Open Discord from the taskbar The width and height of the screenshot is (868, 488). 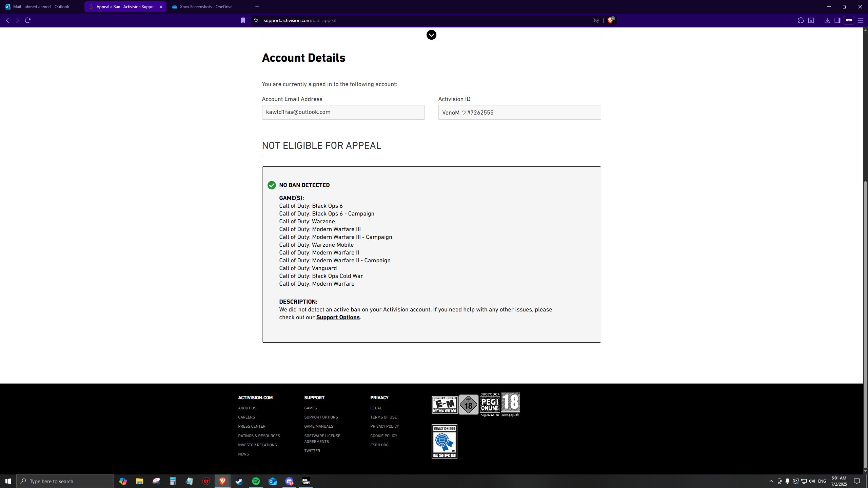point(289,481)
